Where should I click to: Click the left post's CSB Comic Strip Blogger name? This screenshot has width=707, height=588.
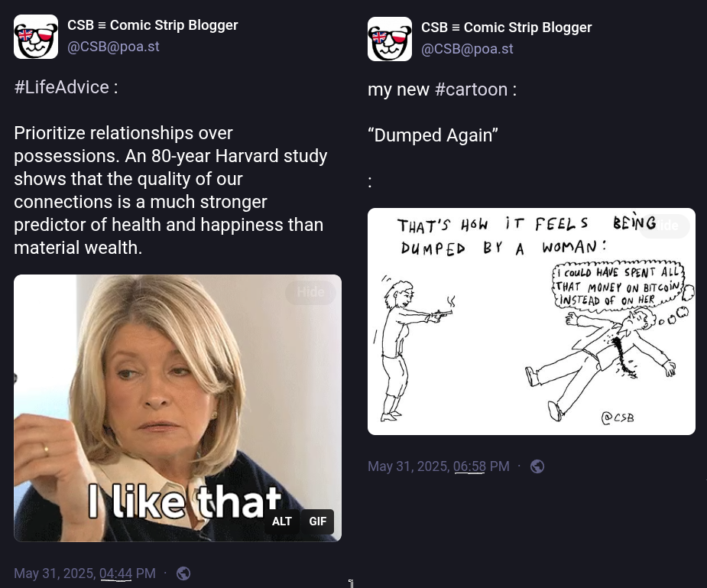(152, 25)
